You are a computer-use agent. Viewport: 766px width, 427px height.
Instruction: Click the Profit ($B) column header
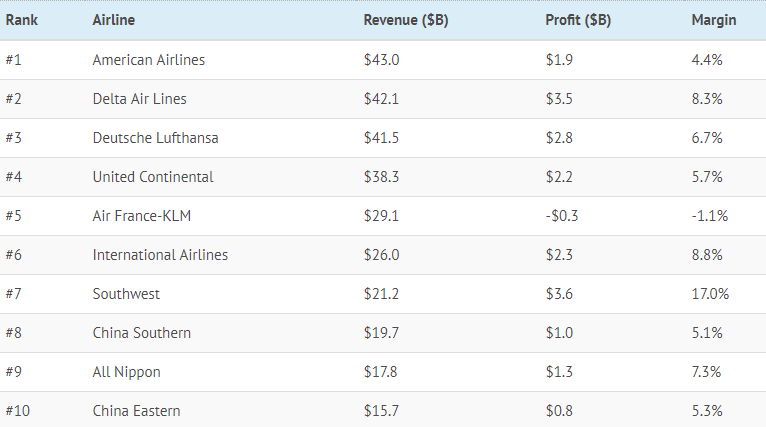click(579, 20)
